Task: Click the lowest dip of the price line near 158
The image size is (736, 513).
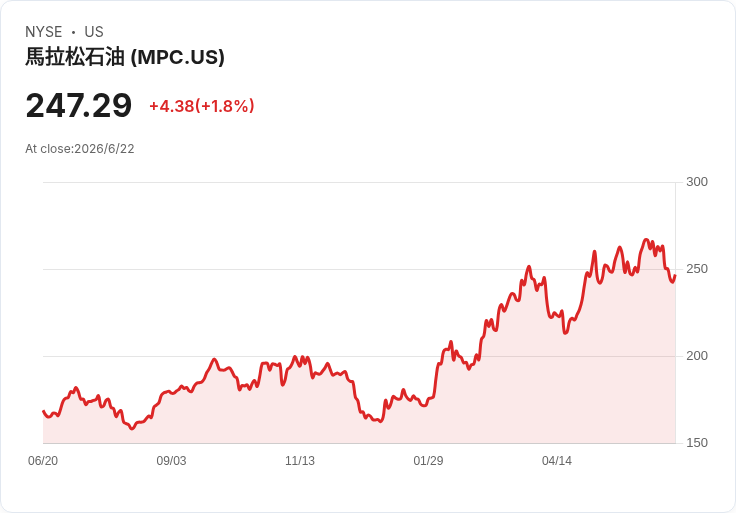Action: [x=132, y=428]
